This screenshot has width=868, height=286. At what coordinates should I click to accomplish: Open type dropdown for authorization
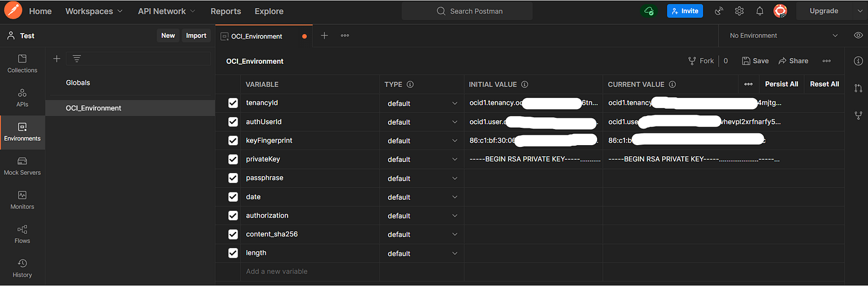tap(422, 215)
